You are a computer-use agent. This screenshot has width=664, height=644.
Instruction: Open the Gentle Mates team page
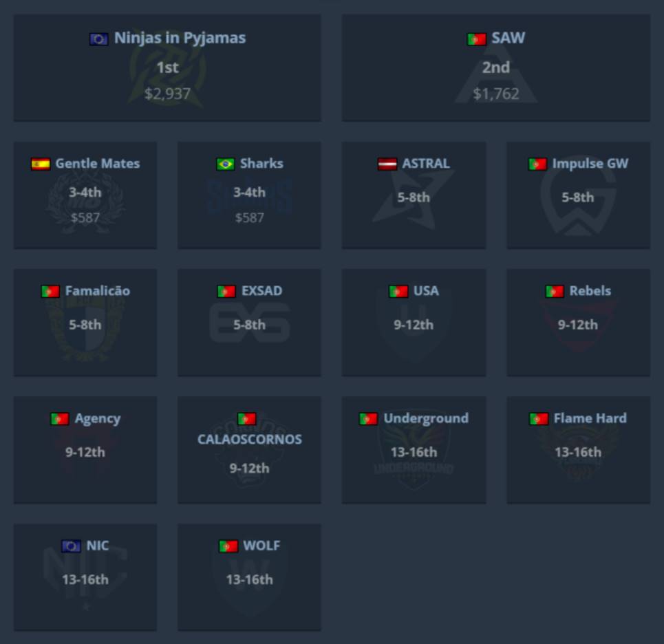tap(98, 164)
